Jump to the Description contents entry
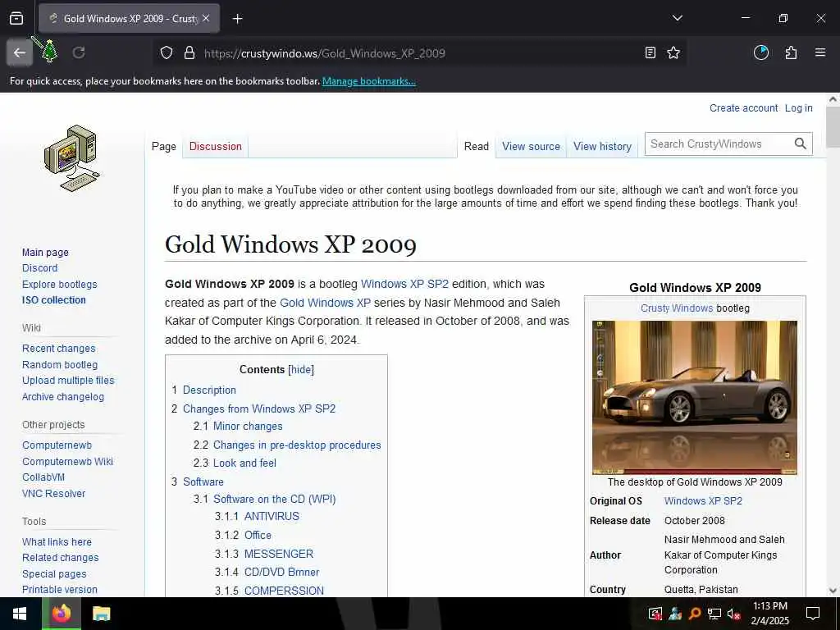The width and height of the screenshot is (840, 630). [209, 390]
